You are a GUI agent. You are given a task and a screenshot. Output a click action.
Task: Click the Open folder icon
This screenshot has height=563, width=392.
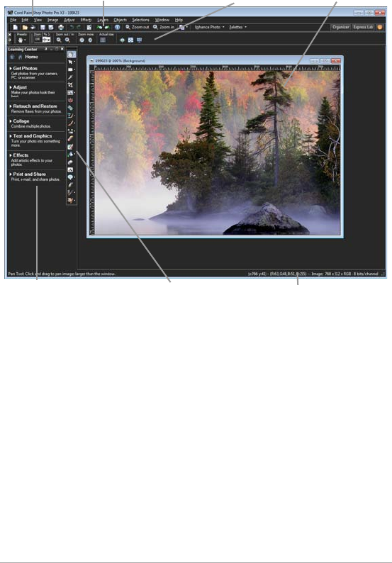[25, 27]
